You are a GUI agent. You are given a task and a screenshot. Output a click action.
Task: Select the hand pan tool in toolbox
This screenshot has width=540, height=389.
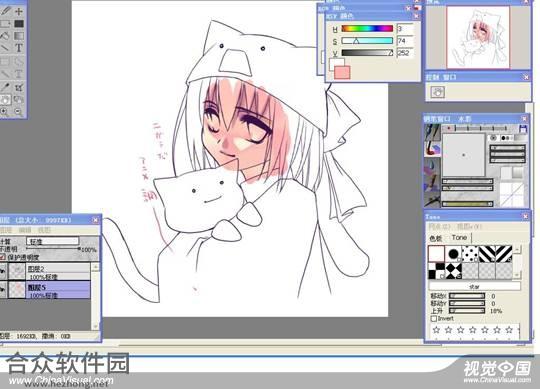pyautogui.click(x=6, y=100)
